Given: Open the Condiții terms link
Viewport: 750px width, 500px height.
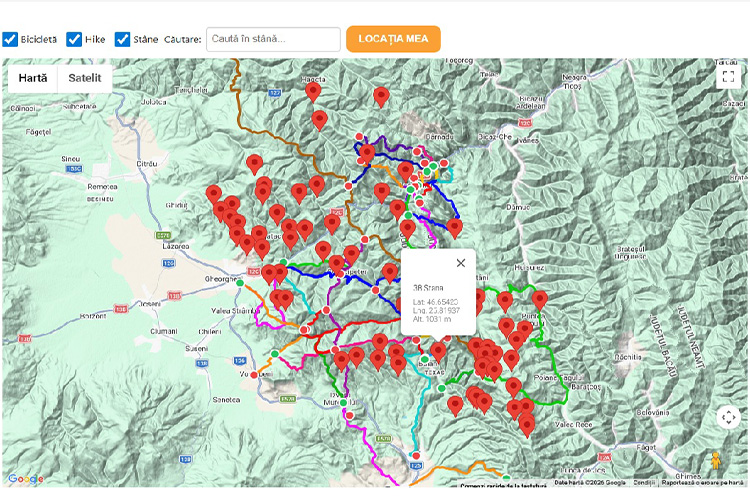Looking at the screenshot, I should [644, 483].
